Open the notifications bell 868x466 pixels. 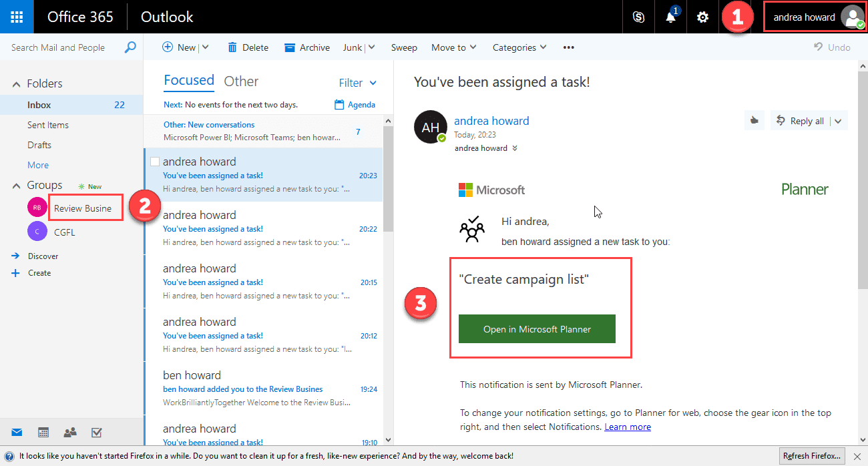[671, 17]
